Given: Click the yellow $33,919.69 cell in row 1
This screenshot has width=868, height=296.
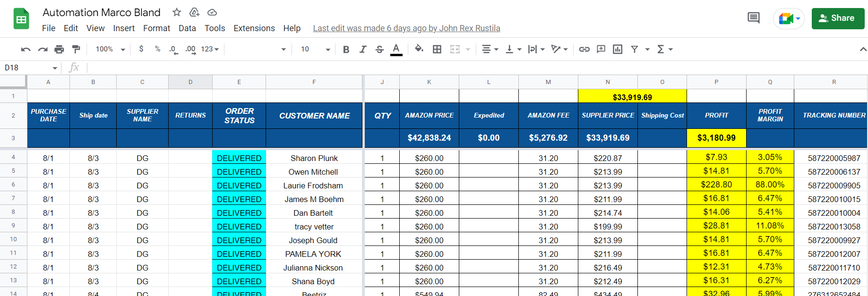Looking at the screenshot, I should click(632, 97).
